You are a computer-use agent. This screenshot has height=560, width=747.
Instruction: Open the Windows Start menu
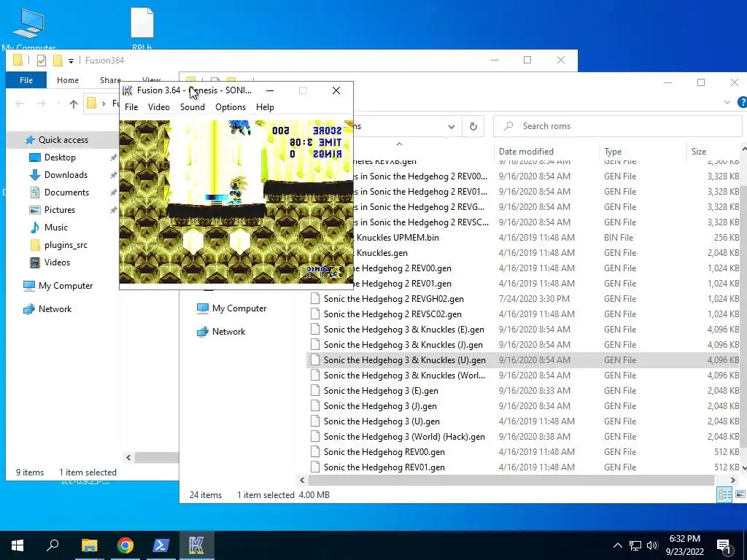click(x=18, y=545)
